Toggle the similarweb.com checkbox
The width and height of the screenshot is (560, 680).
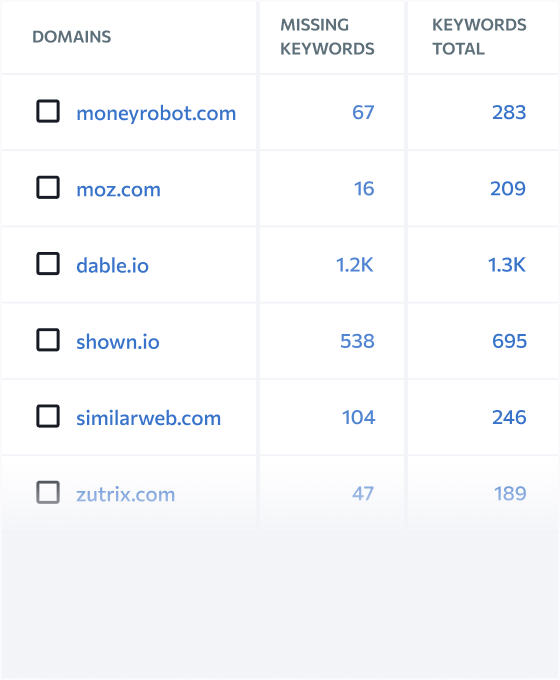[x=48, y=416]
